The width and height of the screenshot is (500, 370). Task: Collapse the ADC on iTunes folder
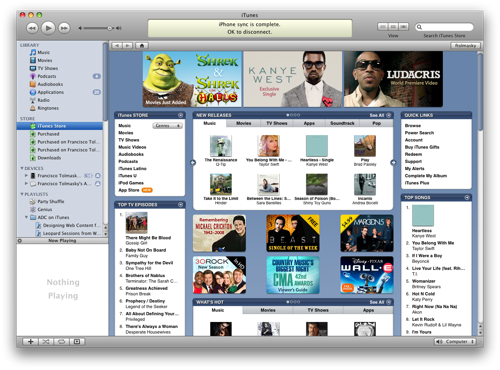26,217
